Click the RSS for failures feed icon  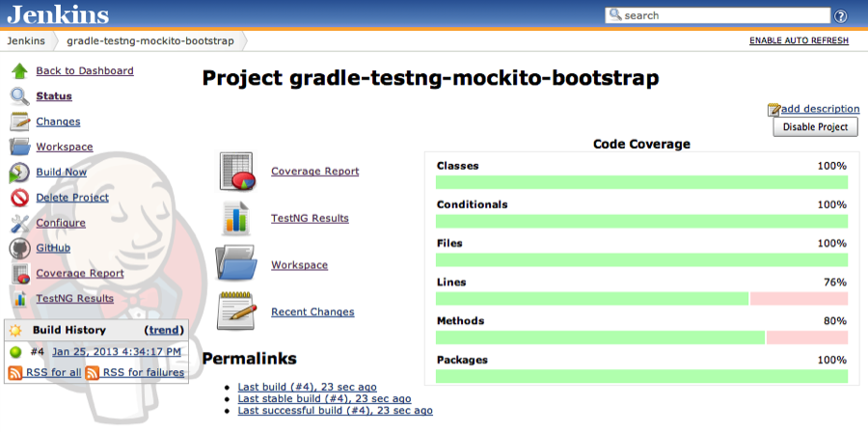[93, 373]
